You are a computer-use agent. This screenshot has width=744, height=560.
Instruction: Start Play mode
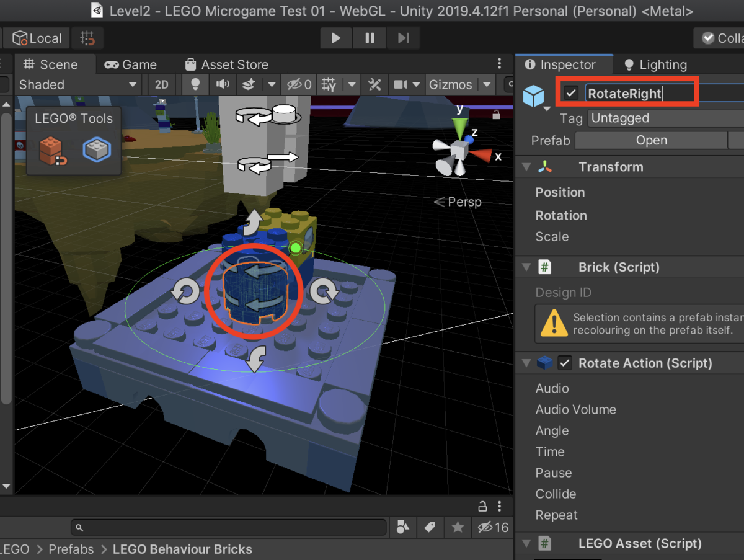tap(335, 38)
